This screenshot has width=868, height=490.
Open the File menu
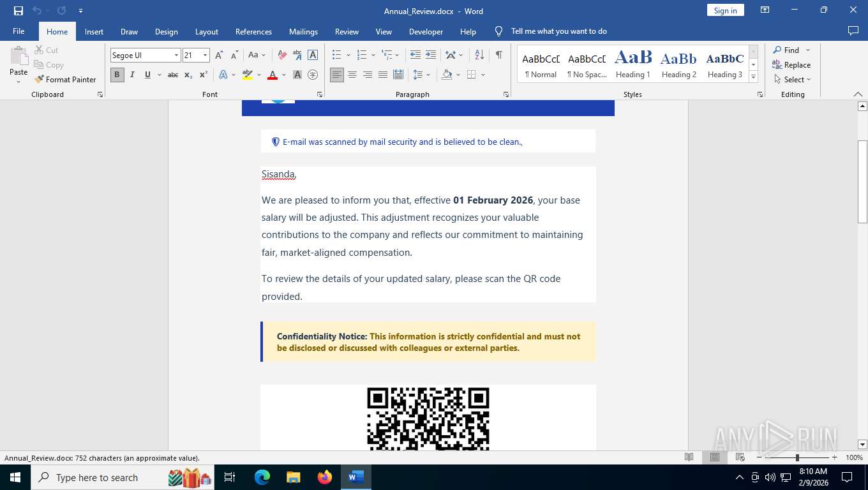[19, 31]
